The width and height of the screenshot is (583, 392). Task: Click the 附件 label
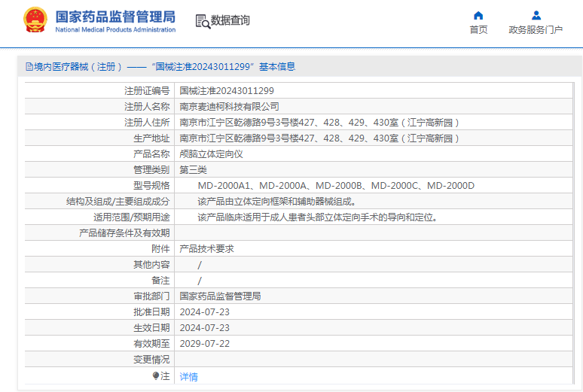coord(160,249)
